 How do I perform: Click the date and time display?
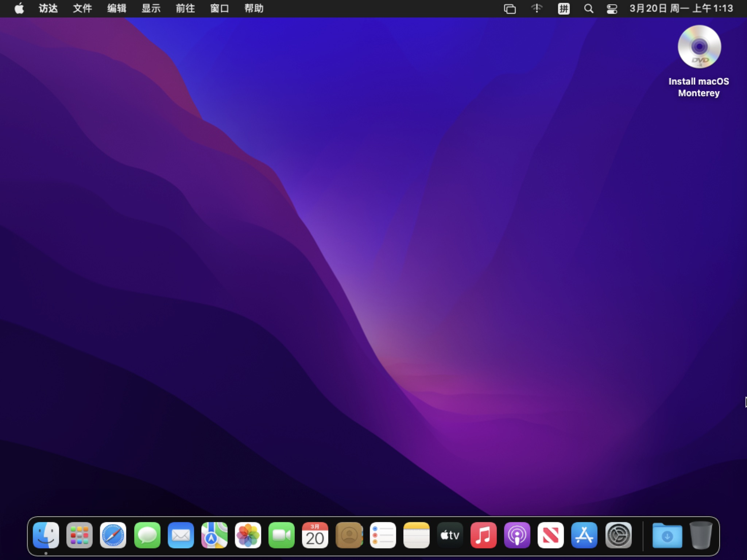(x=681, y=8)
